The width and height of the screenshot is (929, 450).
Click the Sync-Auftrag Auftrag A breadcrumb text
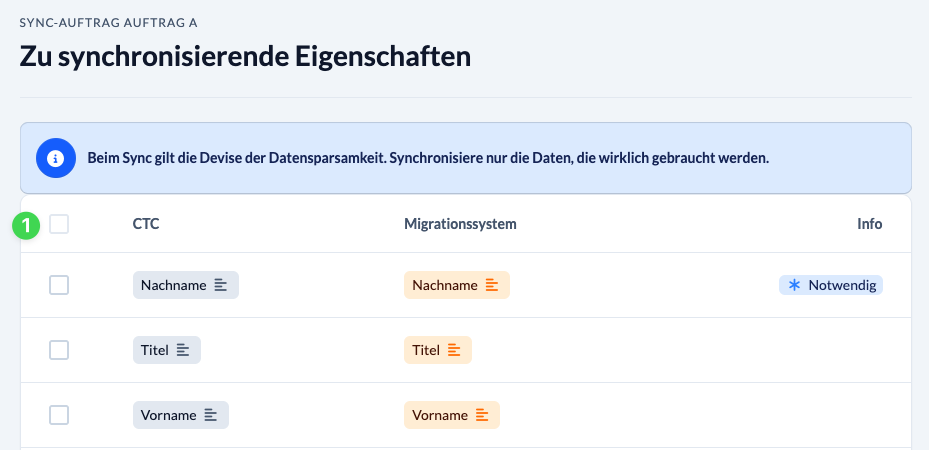tap(108, 23)
